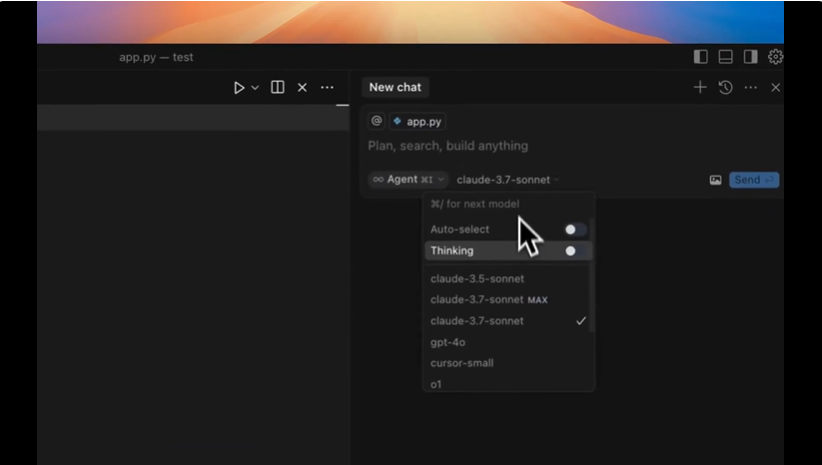Click the Send button

coord(754,180)
